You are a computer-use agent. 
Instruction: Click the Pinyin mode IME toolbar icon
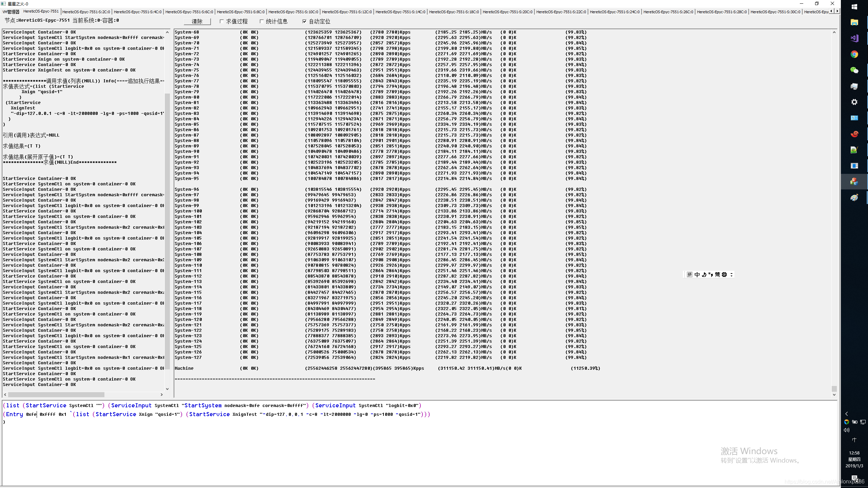coord(690,274)
